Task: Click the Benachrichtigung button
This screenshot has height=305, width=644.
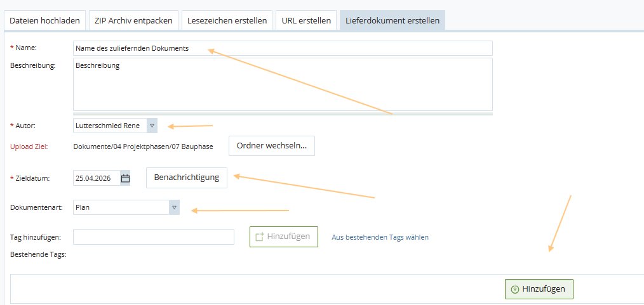Action: click(x=187, y=178)
